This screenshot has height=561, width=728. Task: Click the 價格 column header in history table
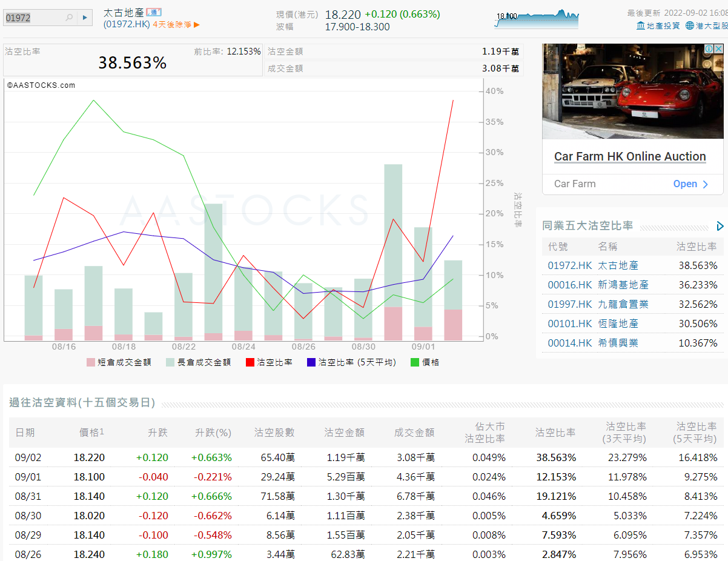pos(92,433)
